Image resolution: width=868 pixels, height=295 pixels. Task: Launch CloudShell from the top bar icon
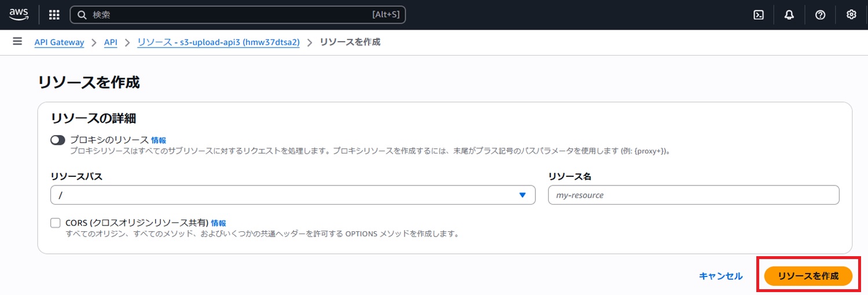759,15
